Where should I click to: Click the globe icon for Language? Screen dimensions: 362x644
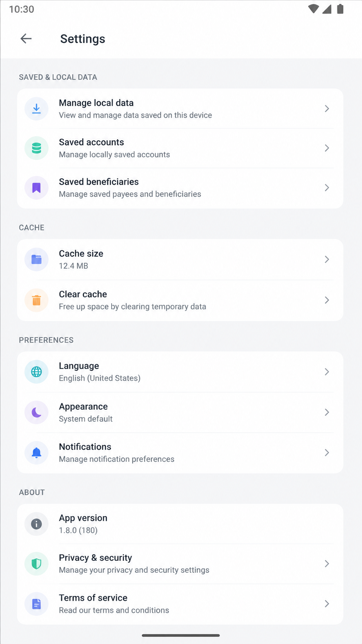[37, 372]
